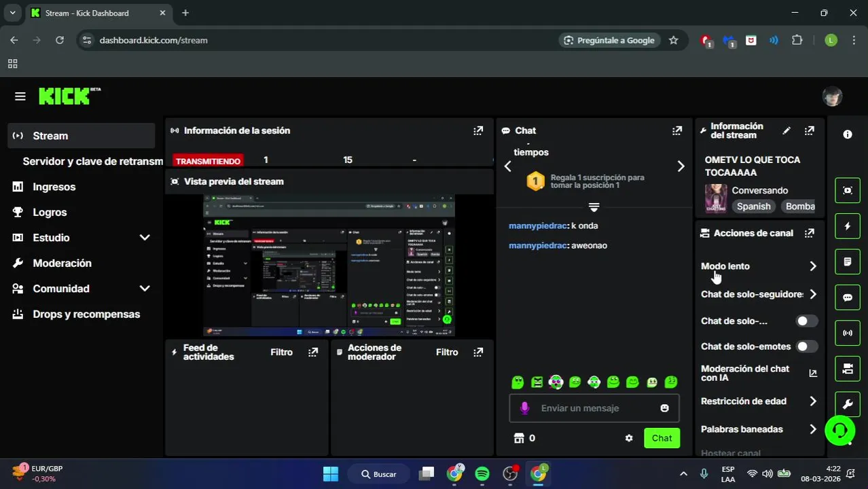The width and height of the screenshot is (868, 489).
Task: Open Filtro in Feed de actividades
Action: tap(281, 352)
